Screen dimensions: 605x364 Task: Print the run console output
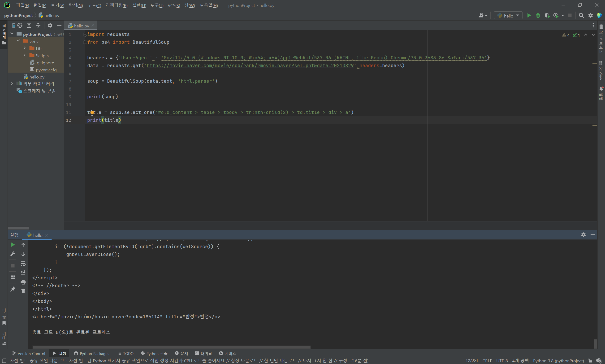(23, 282)
